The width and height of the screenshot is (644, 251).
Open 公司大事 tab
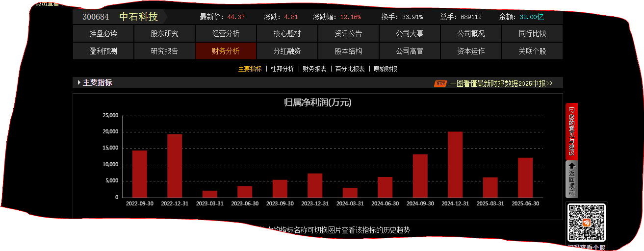[x=410, y=34]
